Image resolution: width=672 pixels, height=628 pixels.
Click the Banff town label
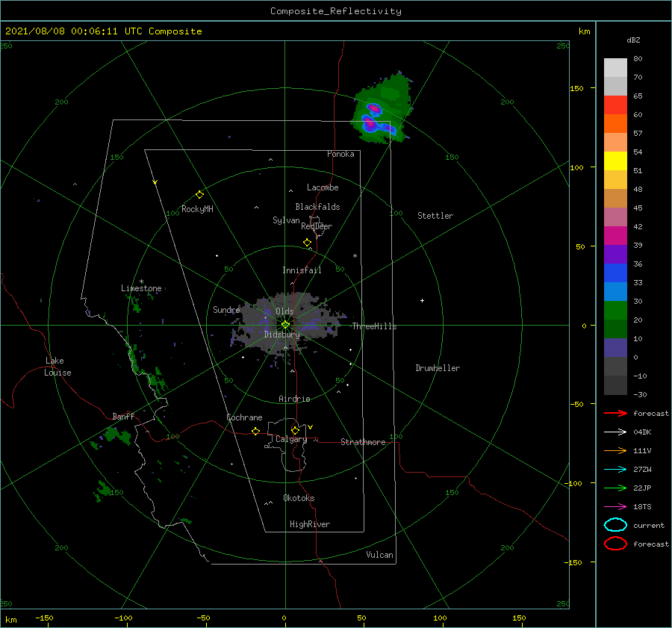tap(123, 416)
